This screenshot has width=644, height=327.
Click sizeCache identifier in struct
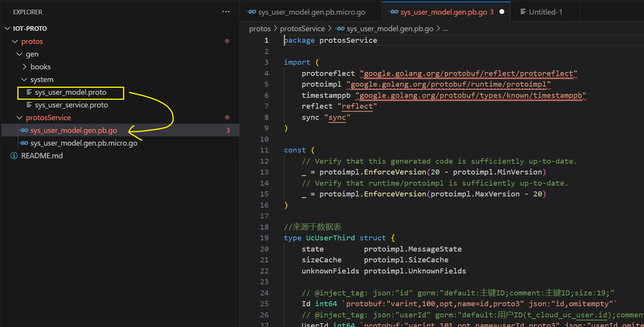322,260
